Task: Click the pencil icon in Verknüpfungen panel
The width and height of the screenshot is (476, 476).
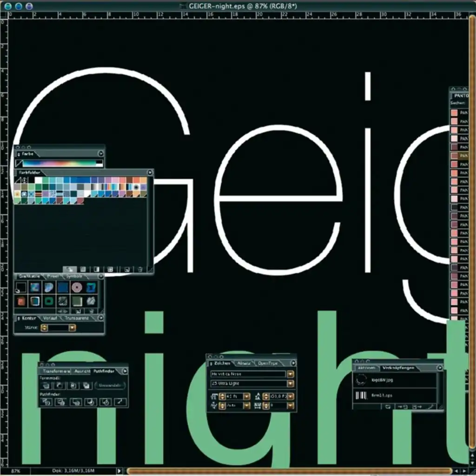Action: 430,407
